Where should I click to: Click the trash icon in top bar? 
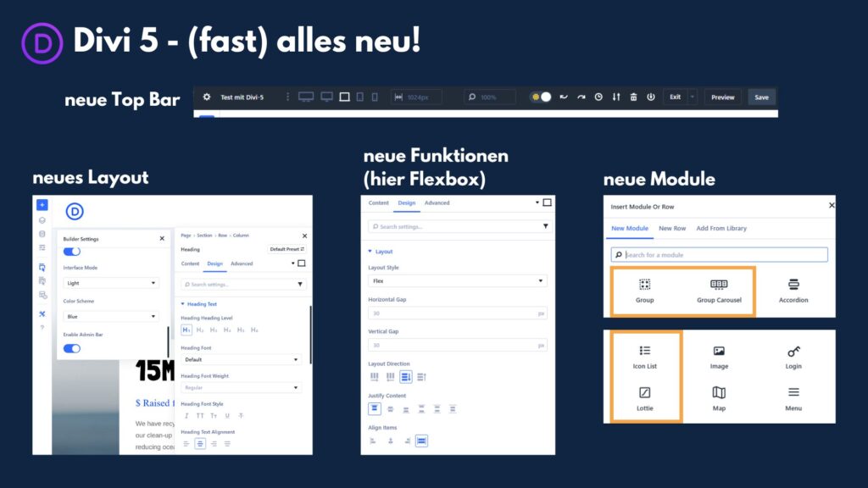633,97
